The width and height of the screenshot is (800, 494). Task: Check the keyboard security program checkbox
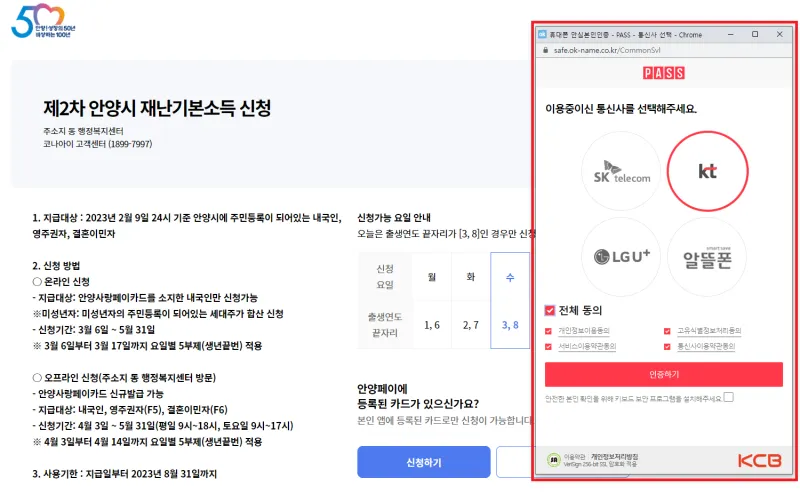(729, 397)
